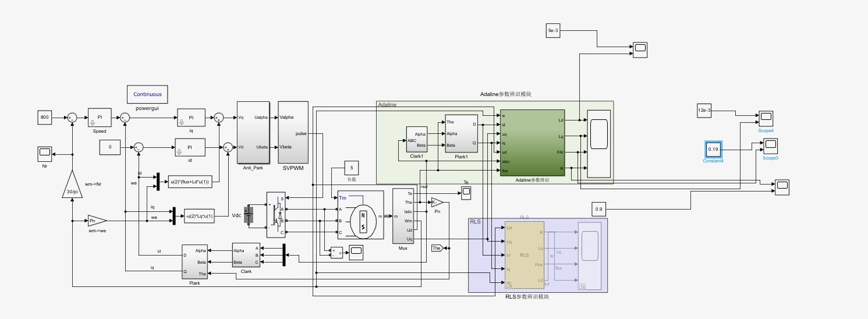Click the mux bar feeding the flux+Ld function

point(158,182)
